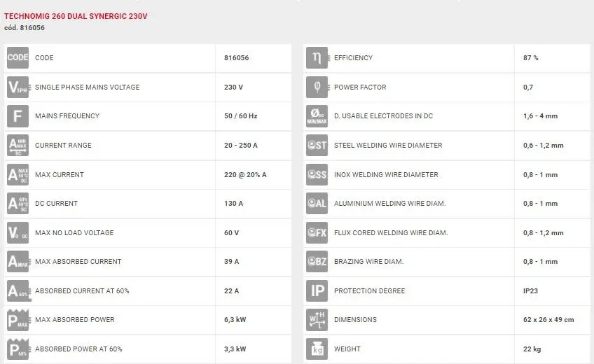Click the TECHNOMIG 260 DUAL SYNERGIC 230V title

[x=76, y=15]
